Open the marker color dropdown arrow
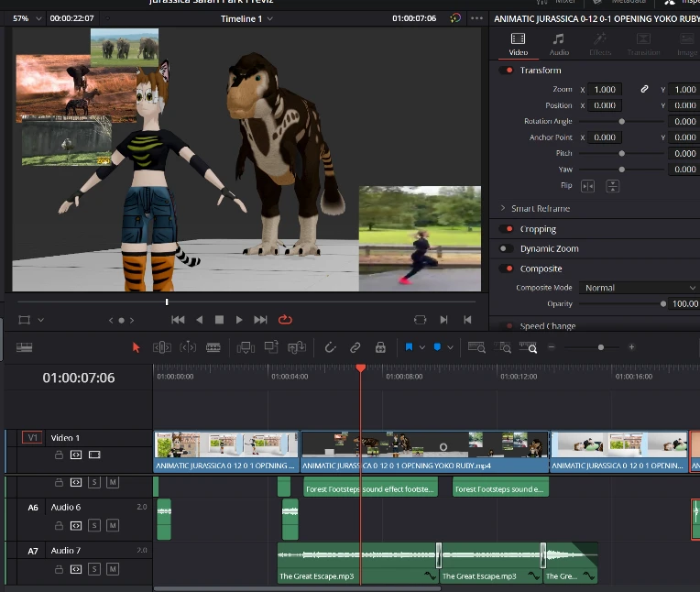Viewport: 700px width, 592px height. (x=451, y=347)
